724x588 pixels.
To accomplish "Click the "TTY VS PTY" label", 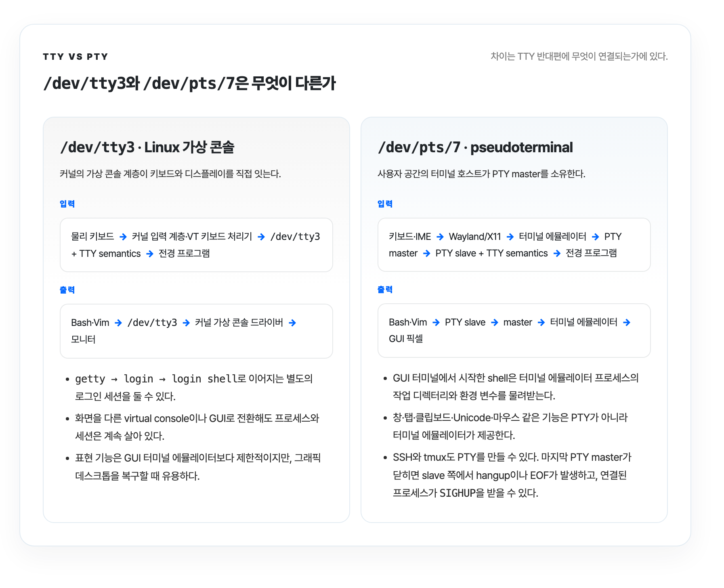I will pyautogui.click(x=76, y=57).
